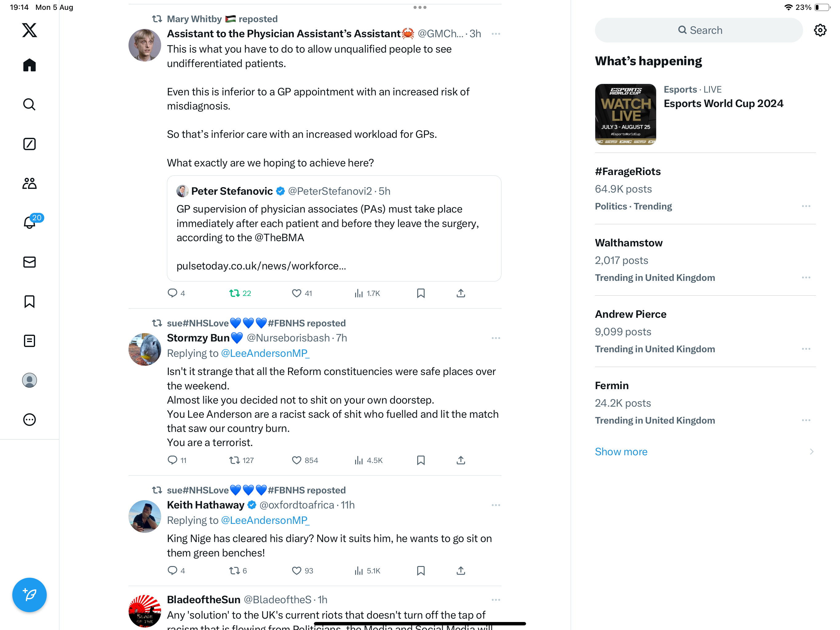This screenshot has height=630, width=840.
Task: Like the Stormzy Bun post
Action: tap(297, 460)
